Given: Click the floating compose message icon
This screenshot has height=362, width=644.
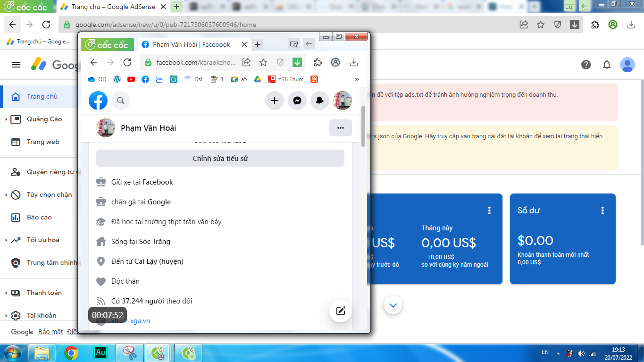Looking at the screenshot, I should [x=341, y=311].
